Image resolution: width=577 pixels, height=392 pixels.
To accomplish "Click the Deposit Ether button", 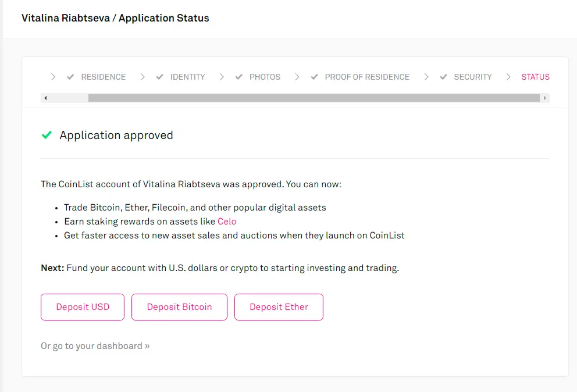I will point(279,307).
